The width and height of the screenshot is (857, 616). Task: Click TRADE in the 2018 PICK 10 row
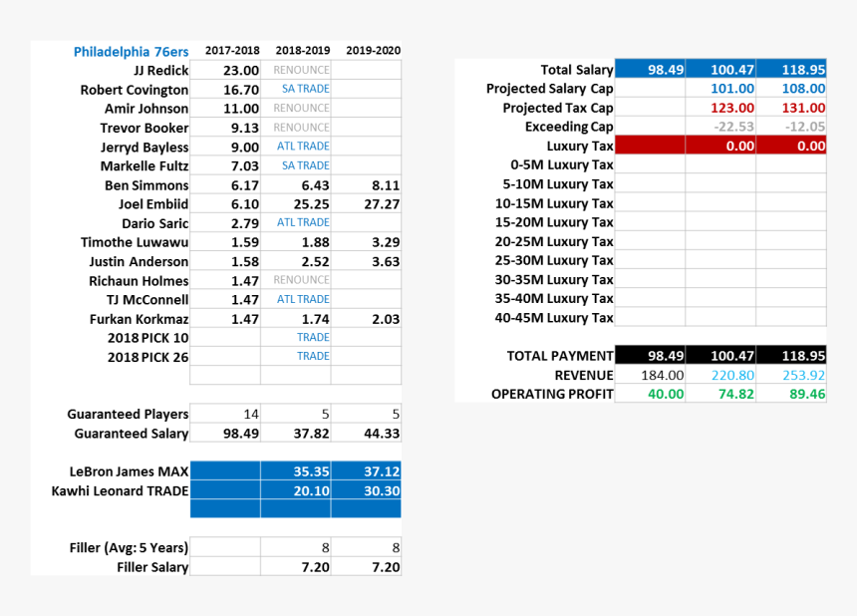point(313,337)
